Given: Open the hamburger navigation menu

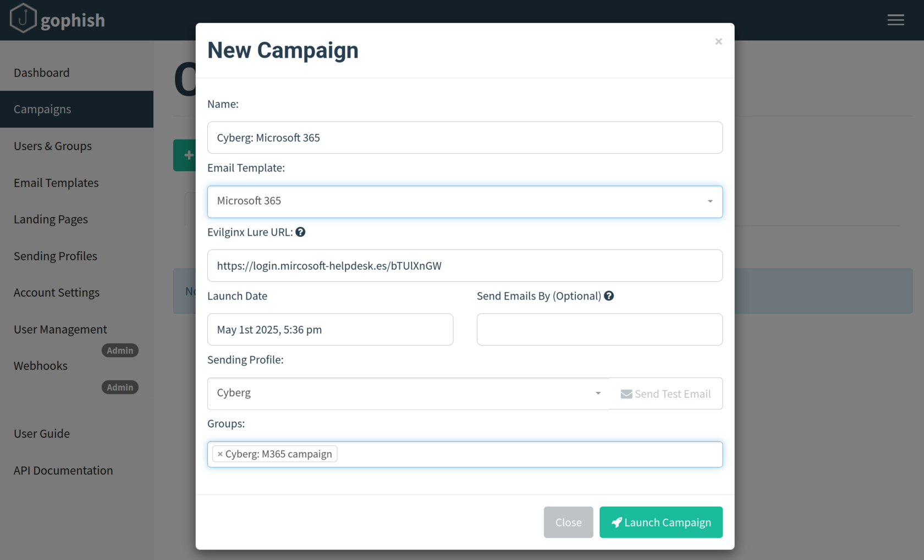Looking at the screenshot, I should [x=895, y=20].
